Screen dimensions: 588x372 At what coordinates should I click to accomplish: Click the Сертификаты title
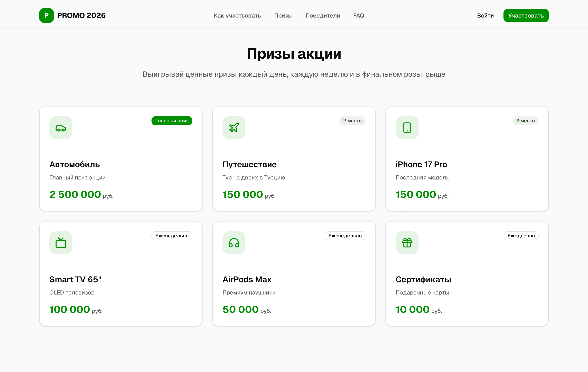pyautogui.click(x=423, y=280)
